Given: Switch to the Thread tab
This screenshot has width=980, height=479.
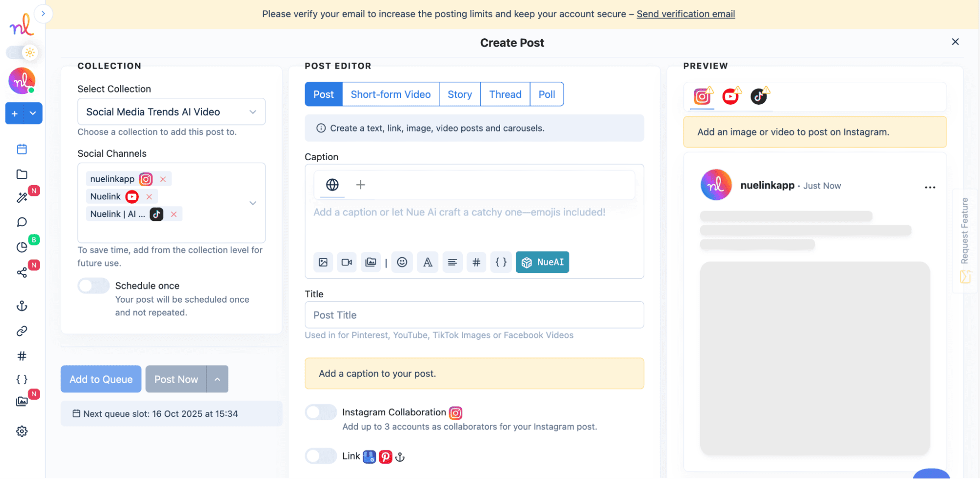Looking at the screenshot, I should (505, 94).
